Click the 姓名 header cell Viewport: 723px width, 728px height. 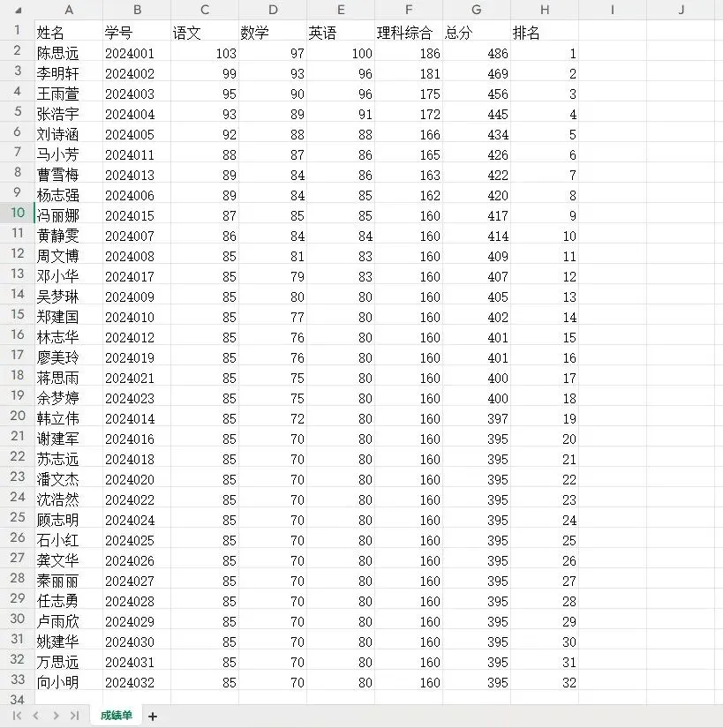point(69,32)
